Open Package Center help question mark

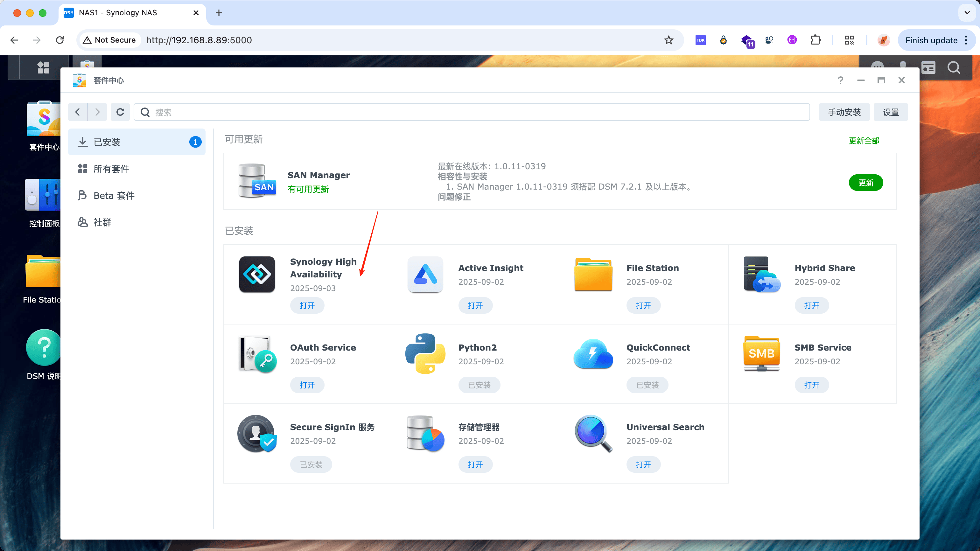pyautogui.click(x=840, y=80)
